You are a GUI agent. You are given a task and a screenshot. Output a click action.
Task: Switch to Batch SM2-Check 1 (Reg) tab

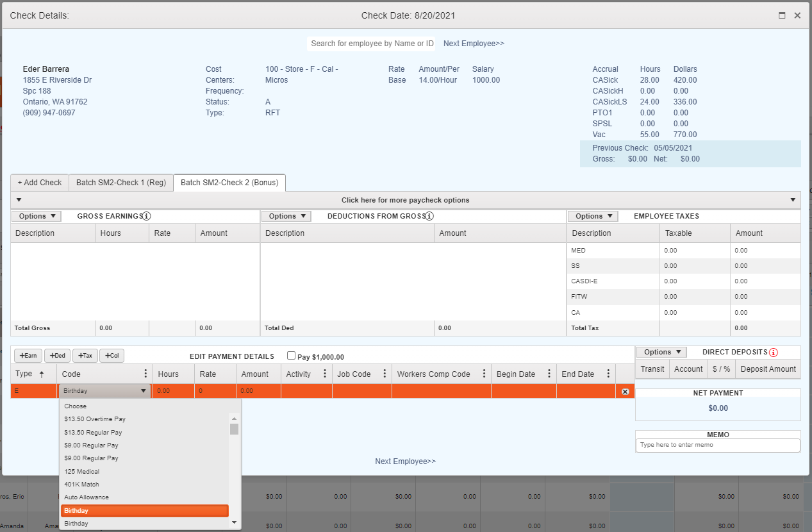pyautogui.click(x=121, y=183)
